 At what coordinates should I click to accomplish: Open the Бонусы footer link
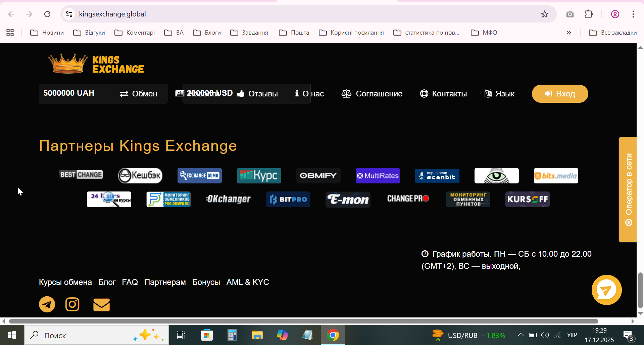coord(206,282)
